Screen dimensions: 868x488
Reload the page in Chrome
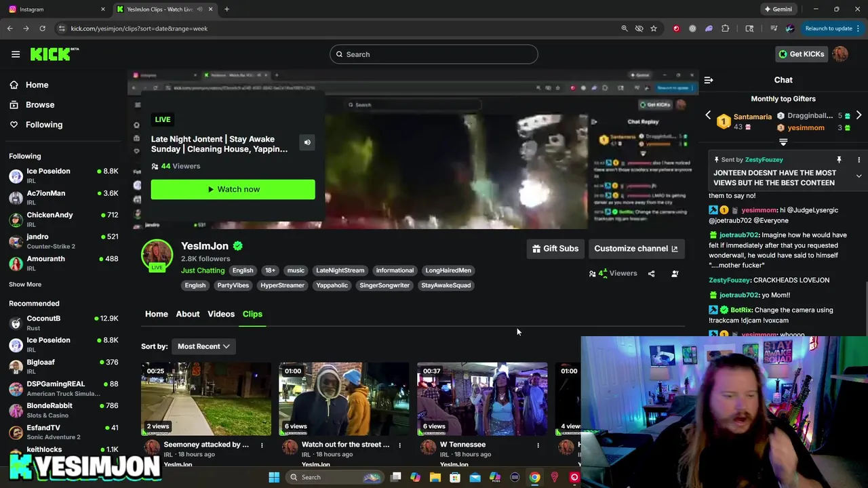click(42, 28)
